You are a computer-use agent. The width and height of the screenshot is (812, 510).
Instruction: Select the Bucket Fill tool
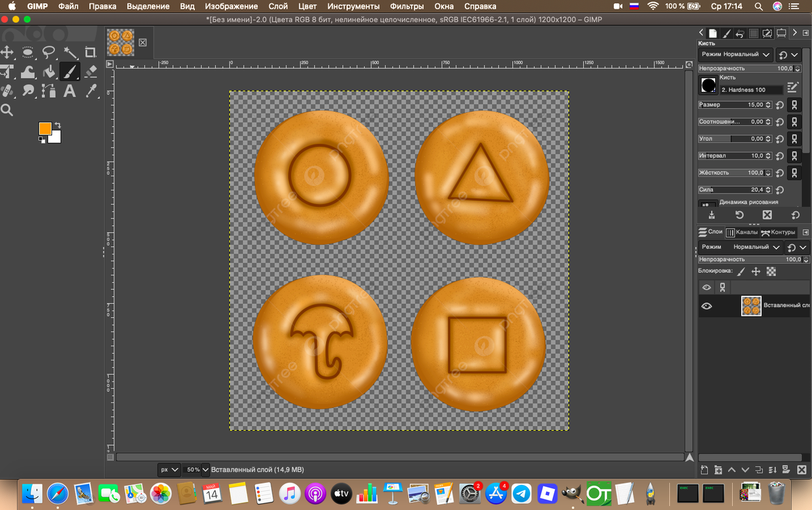pyautogui.click(x=49, y=71)
